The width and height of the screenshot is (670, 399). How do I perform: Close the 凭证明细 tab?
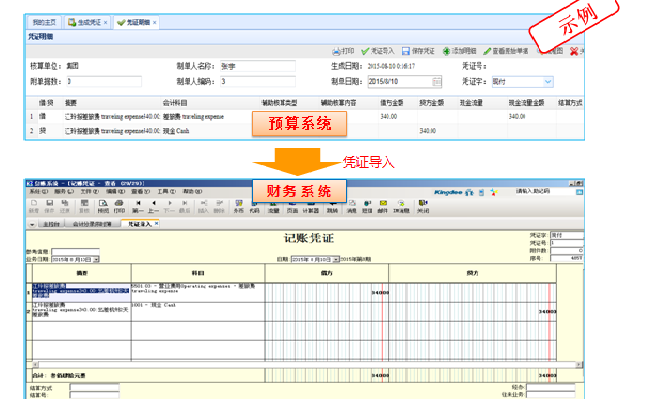coord(155,23)
